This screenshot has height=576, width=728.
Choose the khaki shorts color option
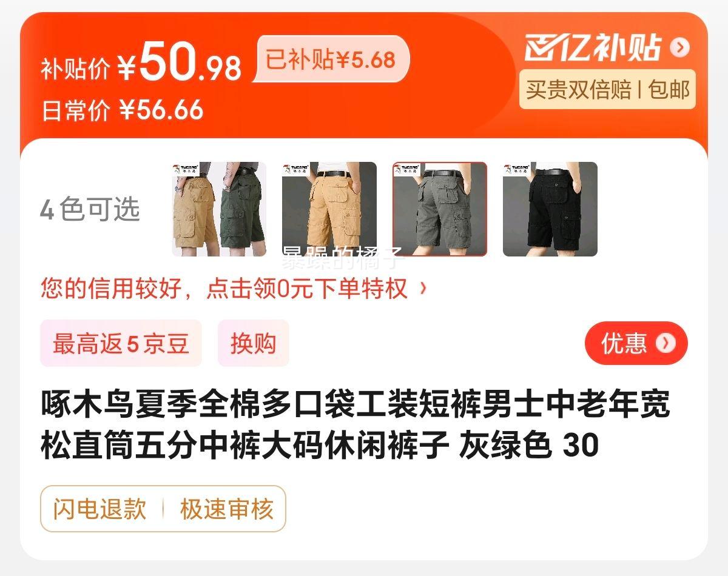click(x=329, y=209)
